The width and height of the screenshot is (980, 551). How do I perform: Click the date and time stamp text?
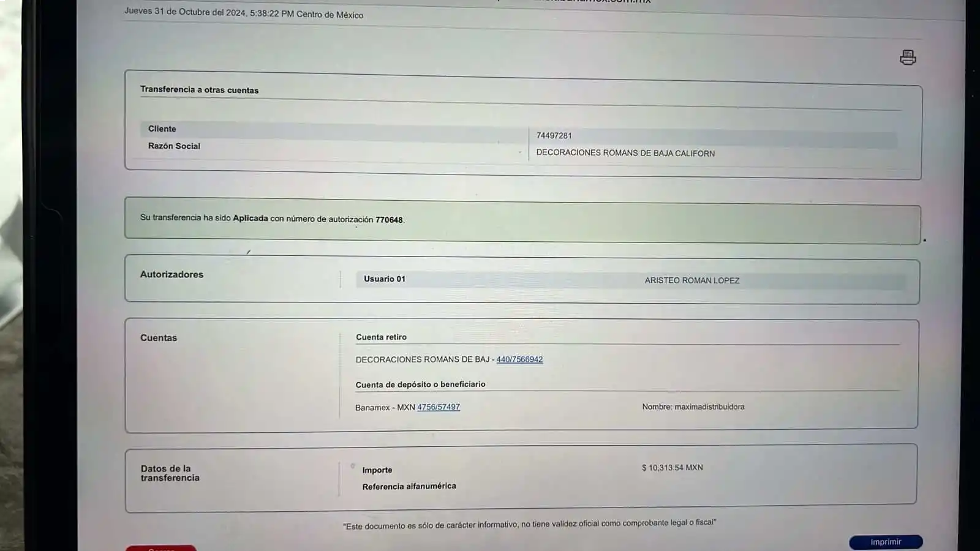(x=243, y=13)
